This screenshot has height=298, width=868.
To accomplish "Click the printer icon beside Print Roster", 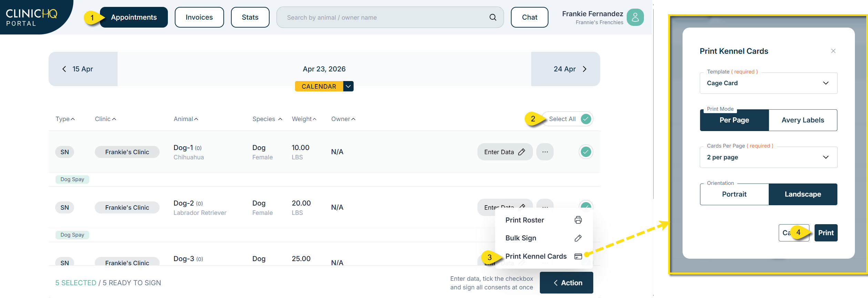I will (x=578, y=220).
